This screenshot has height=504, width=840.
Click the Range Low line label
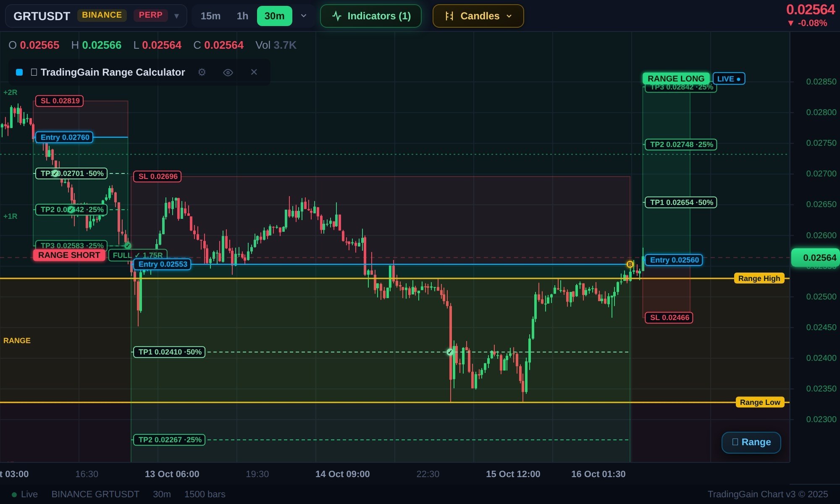pos(760,402)
